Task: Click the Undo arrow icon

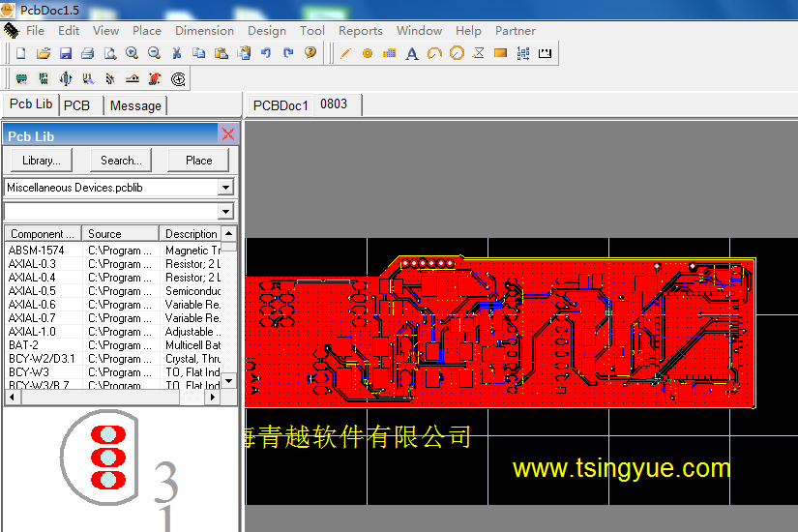Action: [266, 53]
